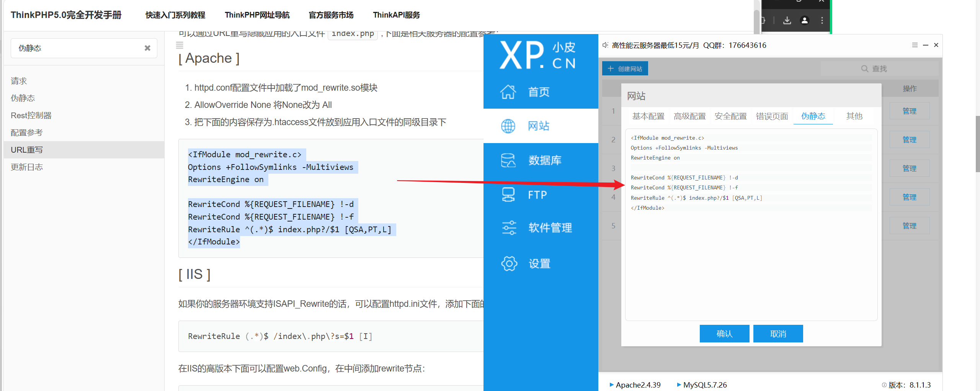Click the search magnifier icon 查找

point(864,68)
